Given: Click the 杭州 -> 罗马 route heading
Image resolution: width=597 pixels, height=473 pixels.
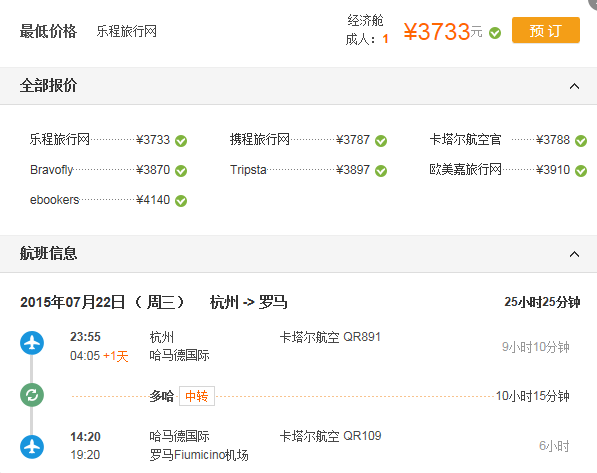Looking at the screenshot, I should click(x=249, y=302).
